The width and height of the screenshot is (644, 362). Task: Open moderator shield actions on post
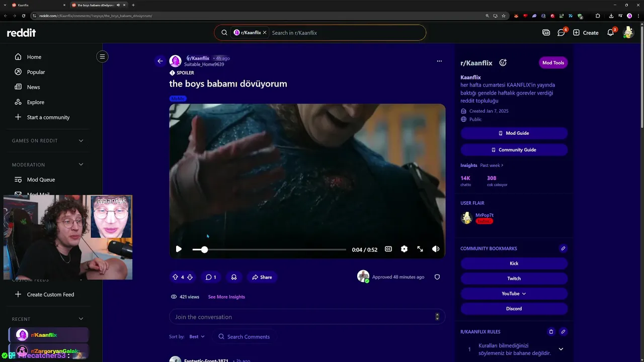point(437,277)
